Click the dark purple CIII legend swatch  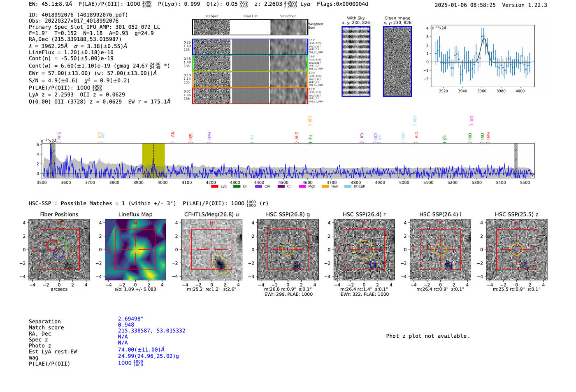coord(281,186)
